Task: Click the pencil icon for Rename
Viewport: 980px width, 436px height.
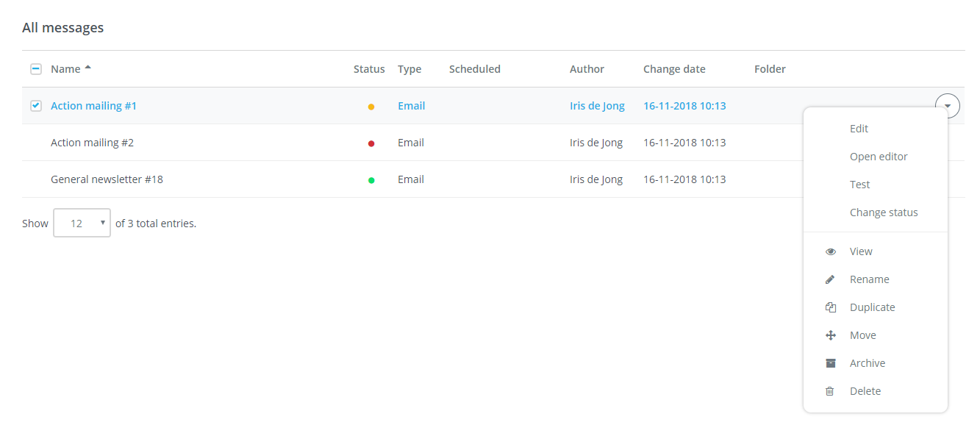Action: click(x=830, y=279)
